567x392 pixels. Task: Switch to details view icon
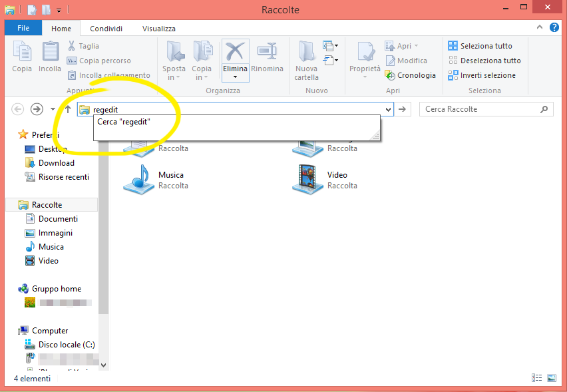536,378
